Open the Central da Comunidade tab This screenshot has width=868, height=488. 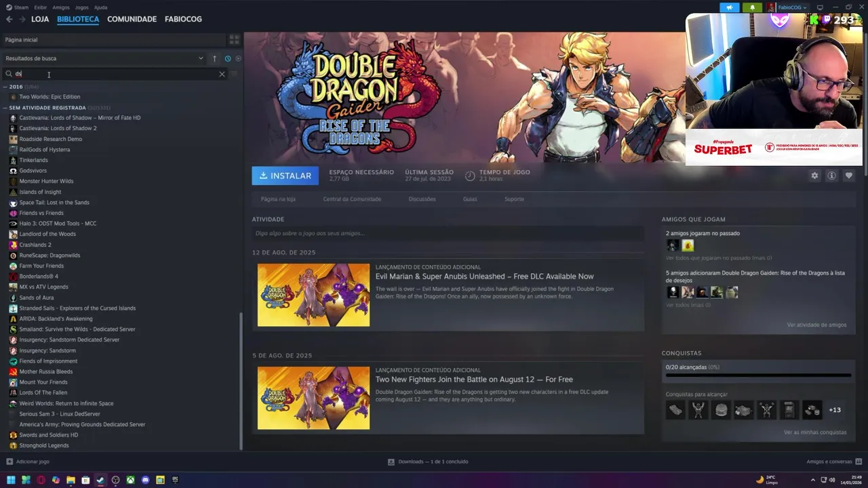(x=352, y=199)
